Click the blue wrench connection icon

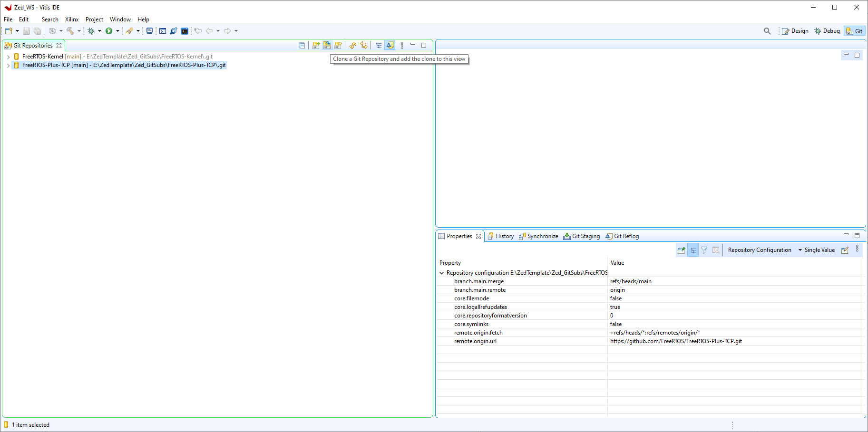click(174, 31)
